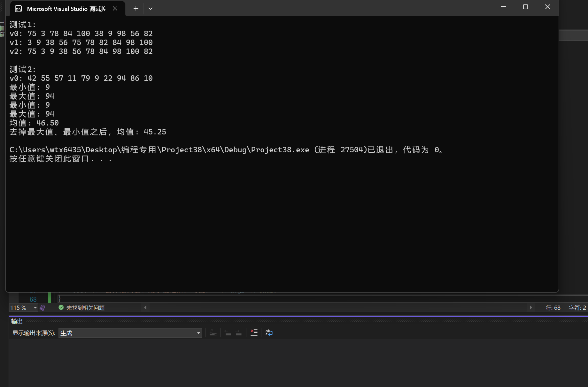This screenshot has width=588, height=387.
Task: Click the 均值: 46.50 output line
Action: pos(34,123)
